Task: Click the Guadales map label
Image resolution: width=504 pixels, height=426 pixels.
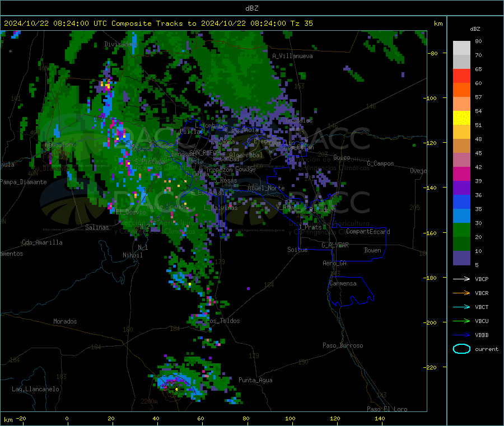Action: (x=299, y=120)
